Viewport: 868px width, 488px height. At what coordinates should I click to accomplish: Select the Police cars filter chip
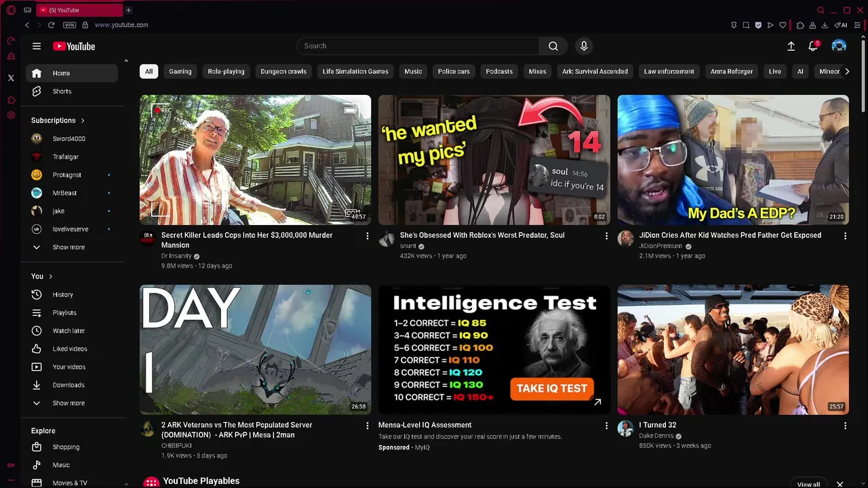coord(454,71)
